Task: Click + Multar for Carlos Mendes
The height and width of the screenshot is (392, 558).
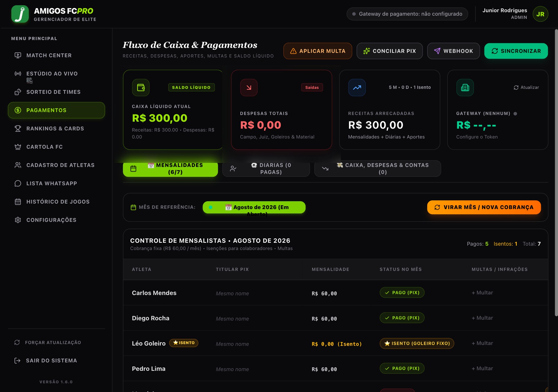Action: pyautogui.click(x=482, y=293)
